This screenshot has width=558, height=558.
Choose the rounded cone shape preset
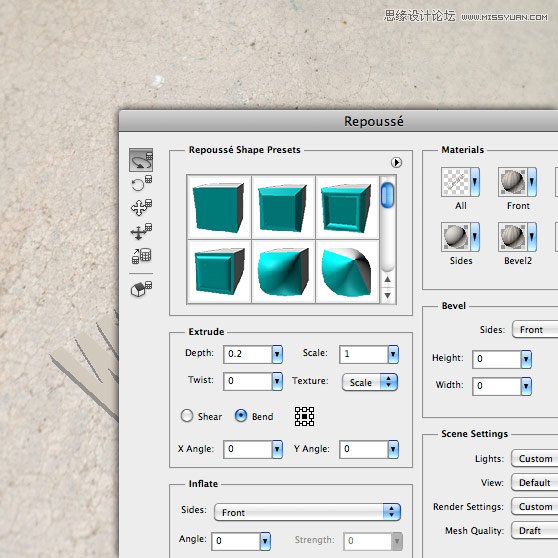pyautogui.click(x=347, y=272)
